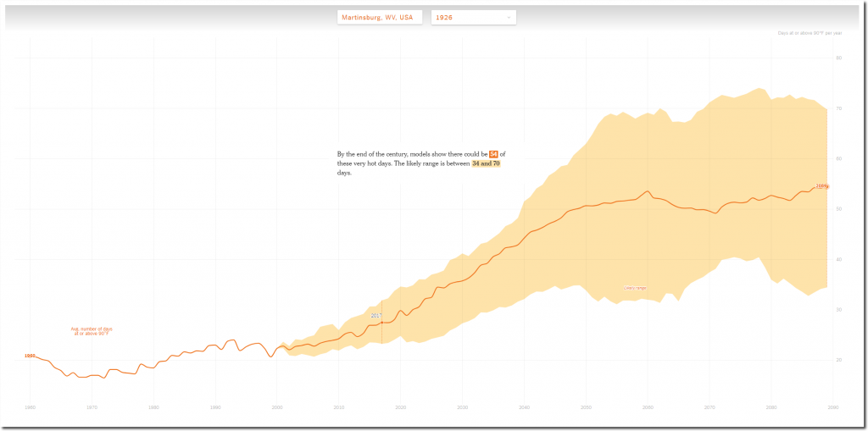This screenshot has height=431, width=868.
Task: Click the chevron arrow on year selector
Action: pos(509,17)
